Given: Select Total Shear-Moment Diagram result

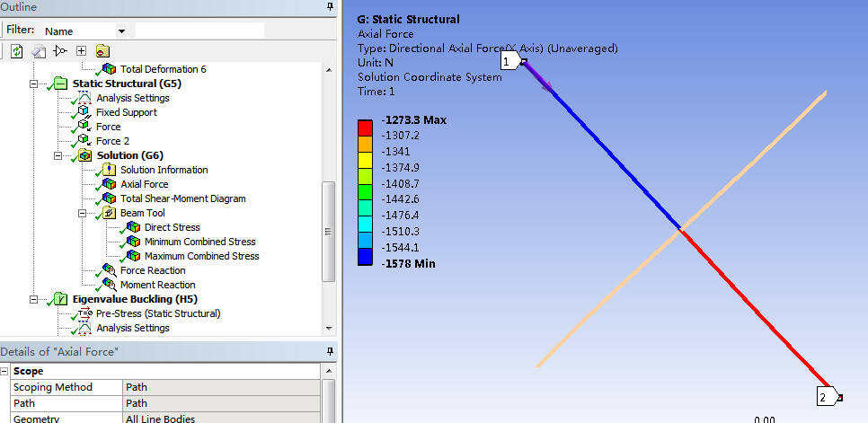Looking at the screenshot, I should (x=182, y=198).
